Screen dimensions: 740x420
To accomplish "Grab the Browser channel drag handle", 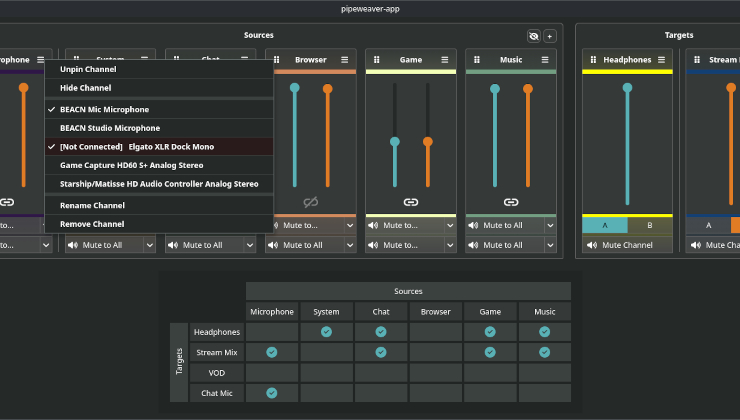I will 277,60.
